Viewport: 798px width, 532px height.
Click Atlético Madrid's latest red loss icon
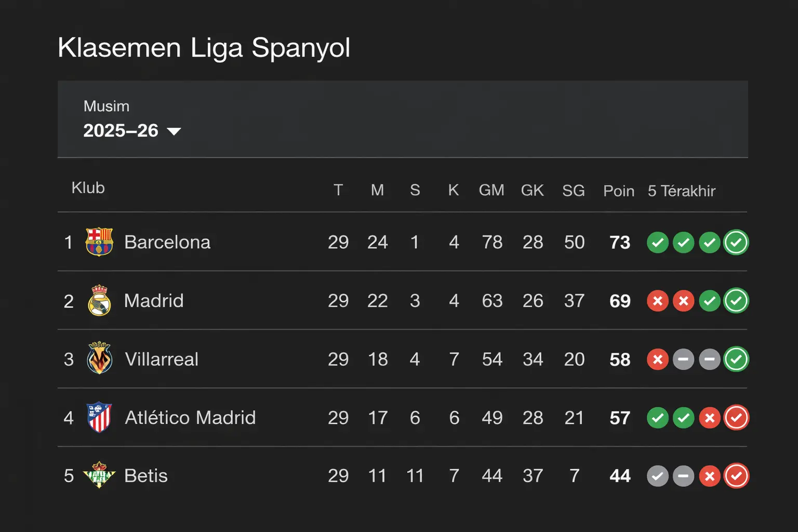pos(736,418)
